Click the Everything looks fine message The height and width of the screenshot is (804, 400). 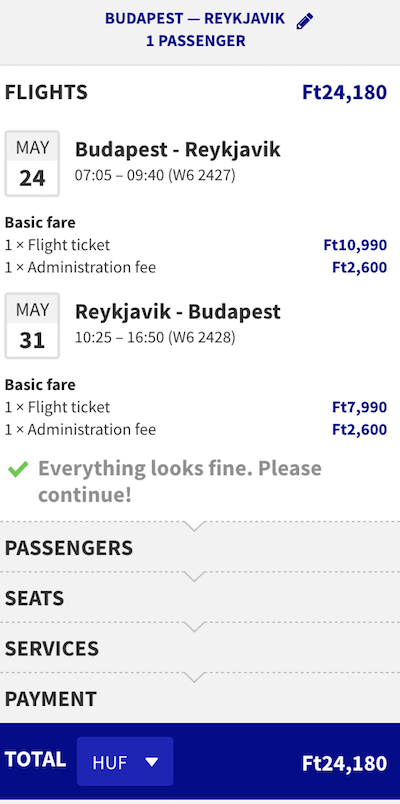[x=180, y=481]
